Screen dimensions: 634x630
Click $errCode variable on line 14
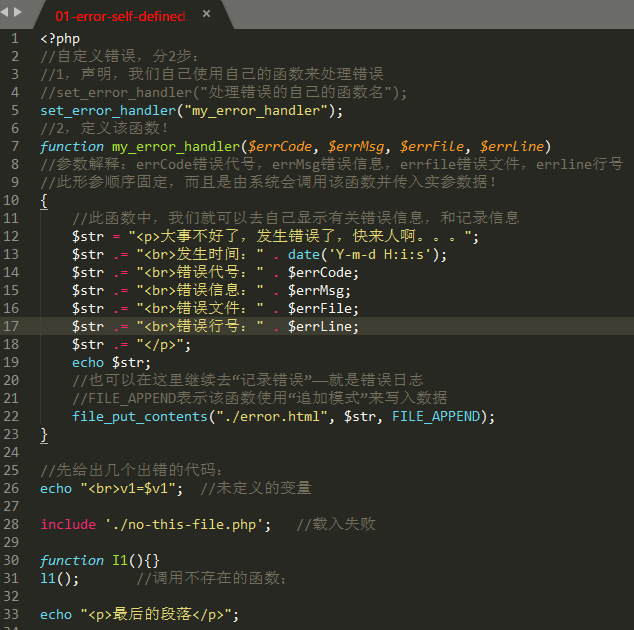click(x=320, y=273)
